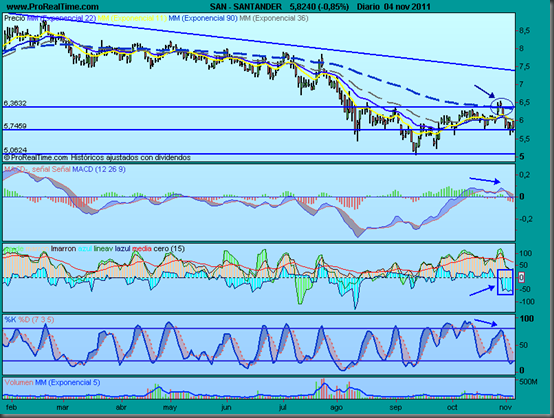Click the cero (15) legend label

(169, 249)
